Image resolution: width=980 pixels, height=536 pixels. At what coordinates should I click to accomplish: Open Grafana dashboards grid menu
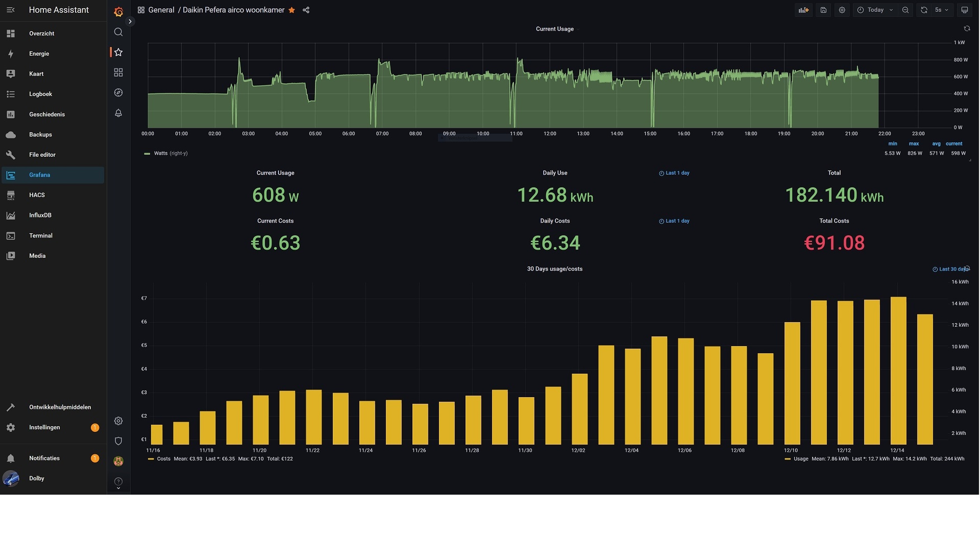118,72
